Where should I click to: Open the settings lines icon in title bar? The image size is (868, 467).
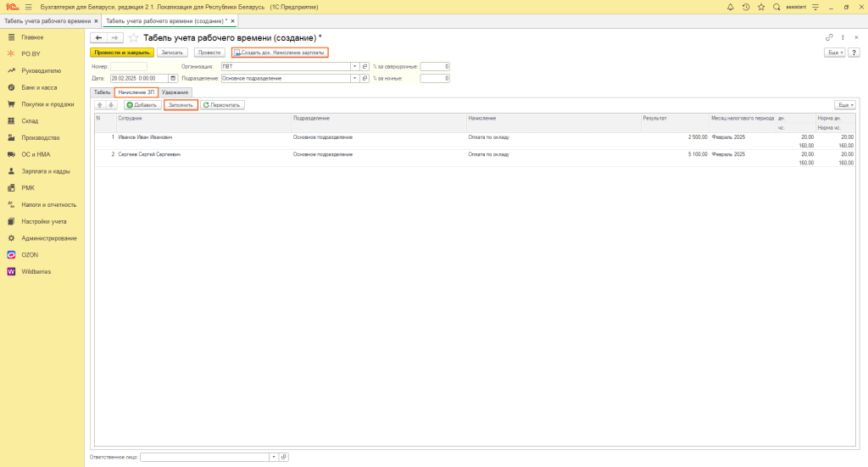coord(815,7)
